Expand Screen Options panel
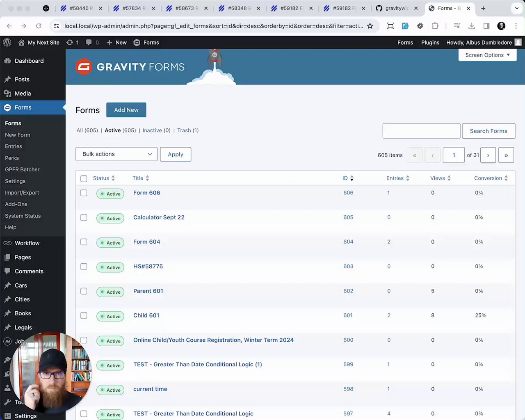This screenshot has width=525, height=420. tap(487, 55)
